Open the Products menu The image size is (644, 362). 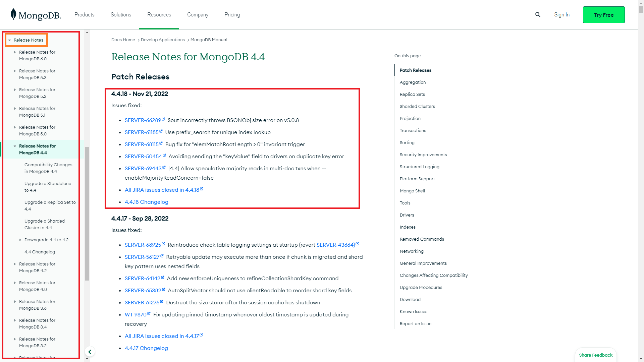(x=84, y=15)
